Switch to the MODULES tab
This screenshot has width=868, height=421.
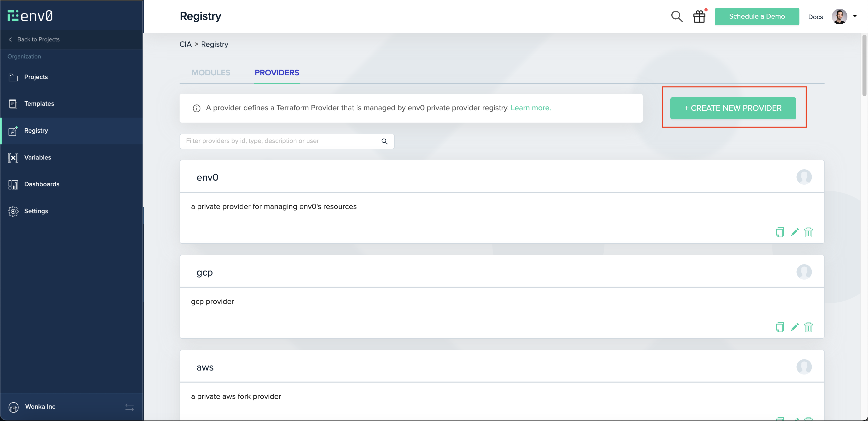click(x=211, y=73)
